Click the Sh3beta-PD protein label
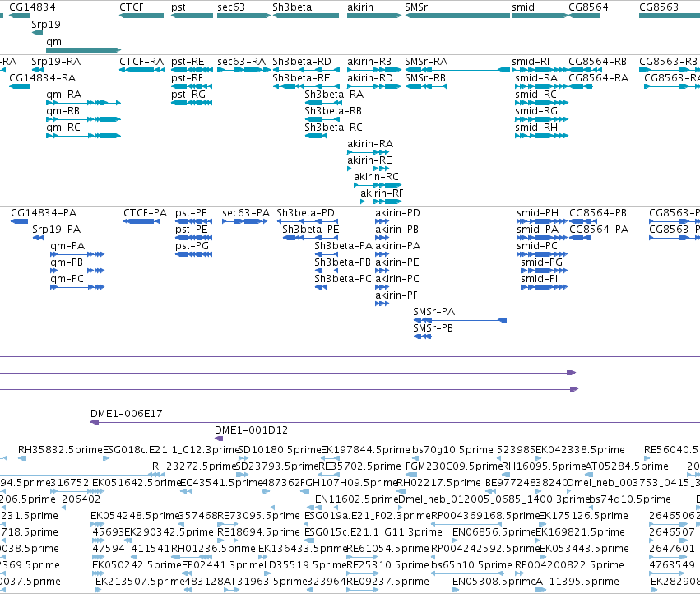700x594 pixels. pyautogui.click(x=305, y=213)
